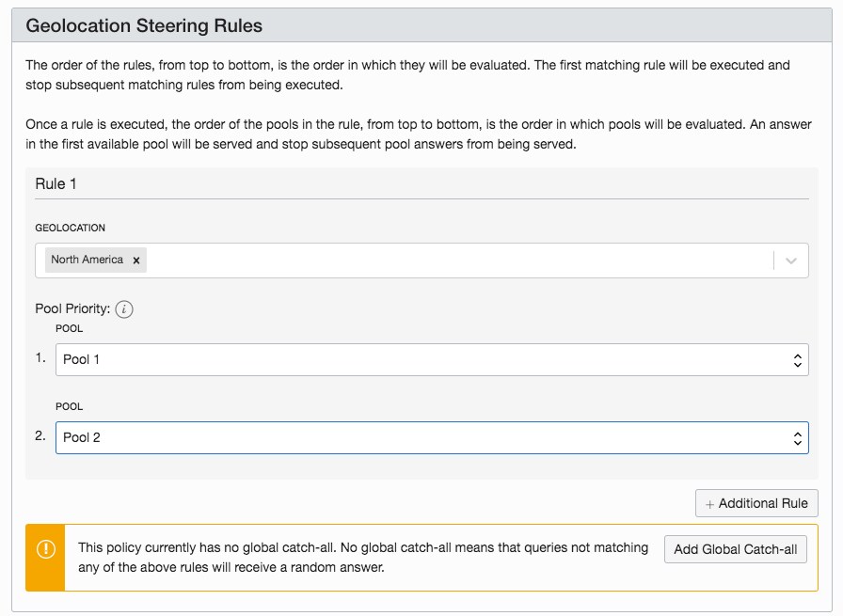The image size is (843, 616).
Task: Click the Pool Priority info icon
Action: coord(124,308)
